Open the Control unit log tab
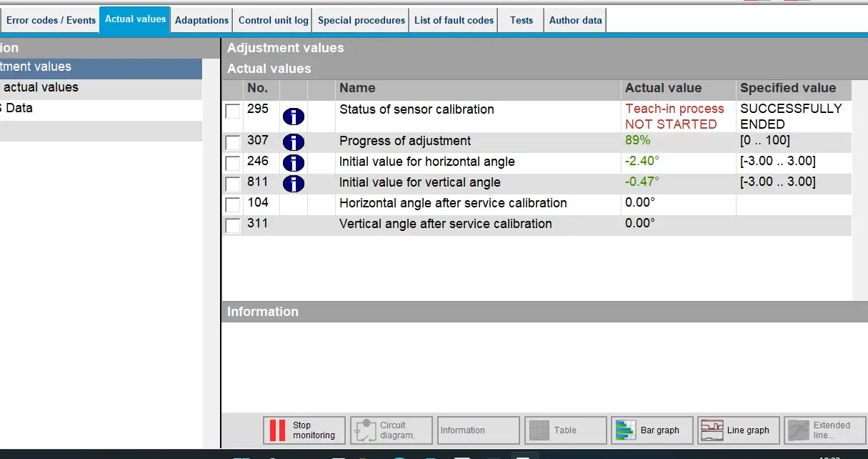Image resolution: width=868 pixels, height=459 pixels. (274, 20)
